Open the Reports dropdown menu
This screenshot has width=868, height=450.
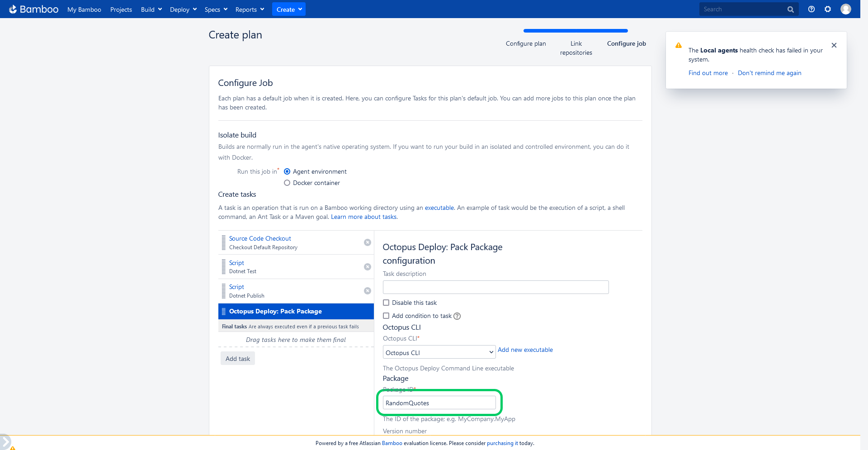tap(250, 9)
